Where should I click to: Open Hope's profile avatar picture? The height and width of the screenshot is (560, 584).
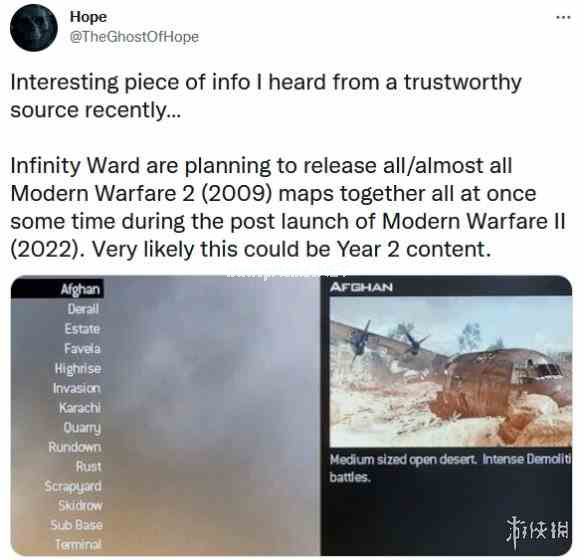[34, 28]
